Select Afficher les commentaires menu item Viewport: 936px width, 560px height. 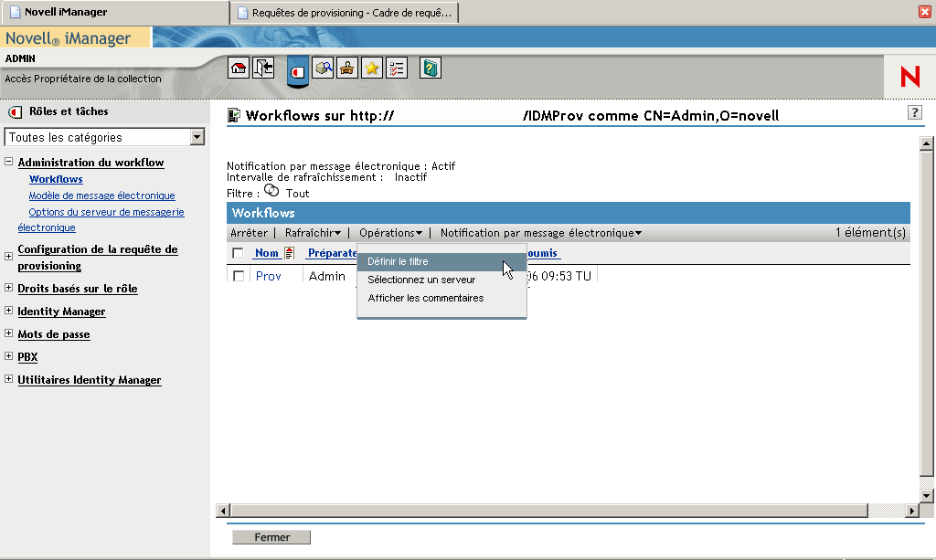(441, 298)
